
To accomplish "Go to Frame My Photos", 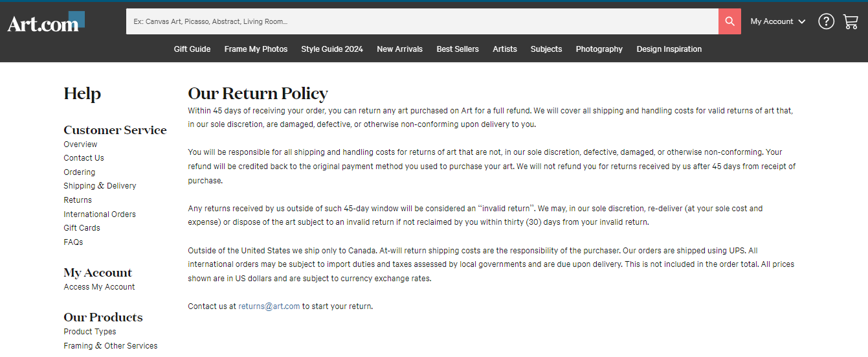I will [x=256, y=49].
